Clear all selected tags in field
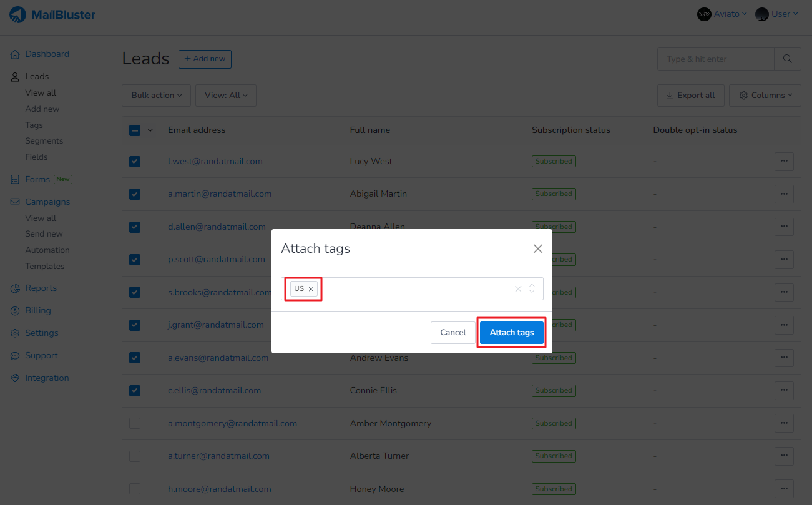The height and width of the screenshot is (505, 812). coord(517,288)
